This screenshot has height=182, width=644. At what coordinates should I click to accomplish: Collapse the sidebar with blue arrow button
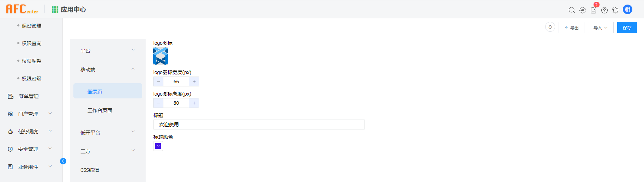point(63,161)
